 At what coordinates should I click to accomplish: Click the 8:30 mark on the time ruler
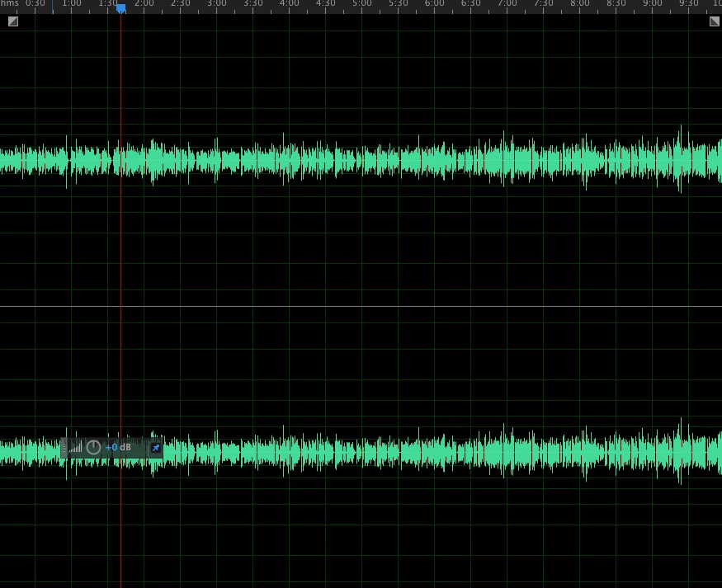[616, 3]
